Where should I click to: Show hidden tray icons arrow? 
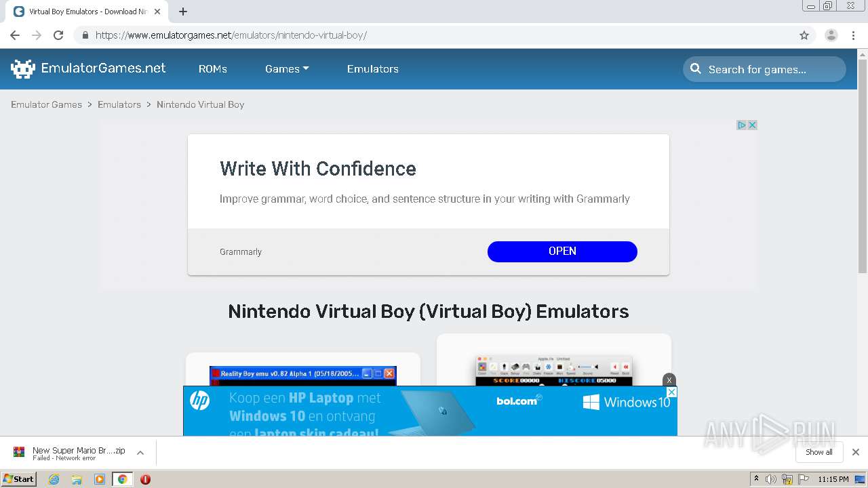point(756,479)
